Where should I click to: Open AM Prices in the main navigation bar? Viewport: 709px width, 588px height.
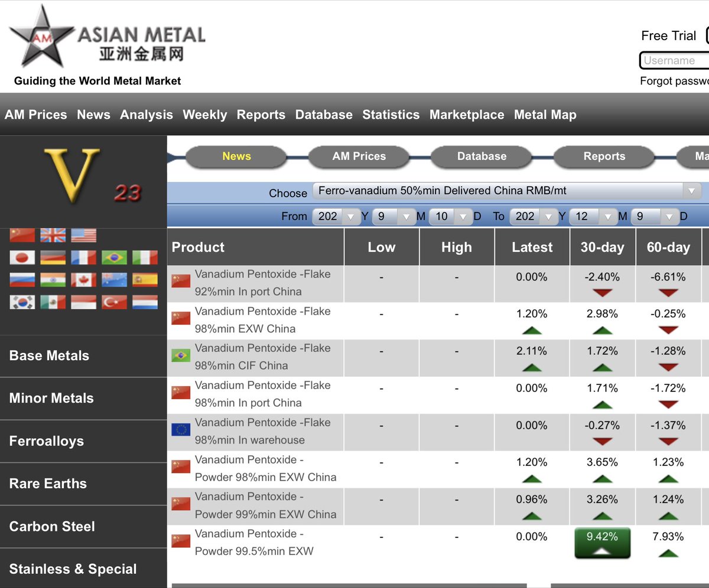coord(36,115)
